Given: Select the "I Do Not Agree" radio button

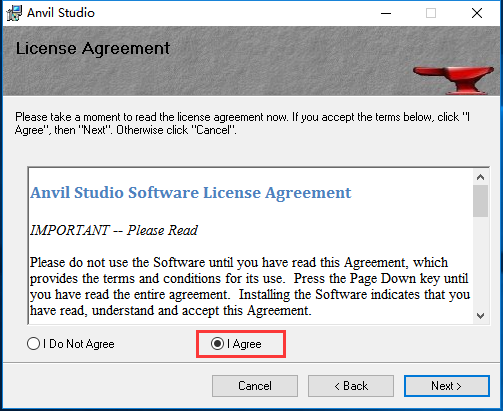Looking at the screenshot, I should click(34, 344).
